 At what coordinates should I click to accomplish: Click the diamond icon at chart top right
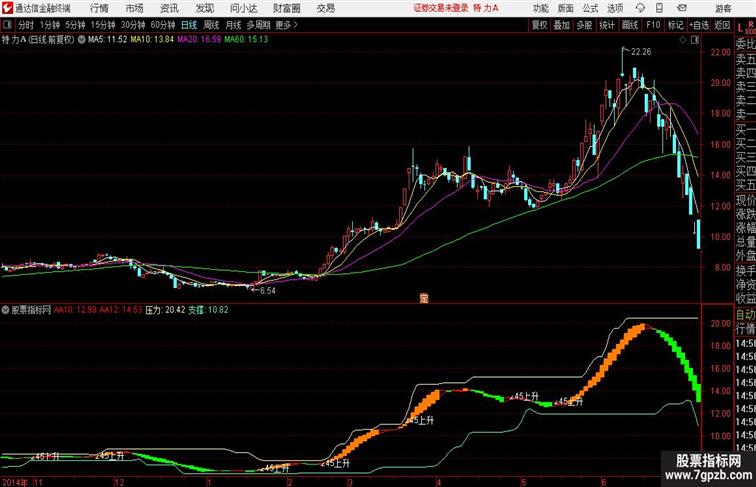[683, 40]
